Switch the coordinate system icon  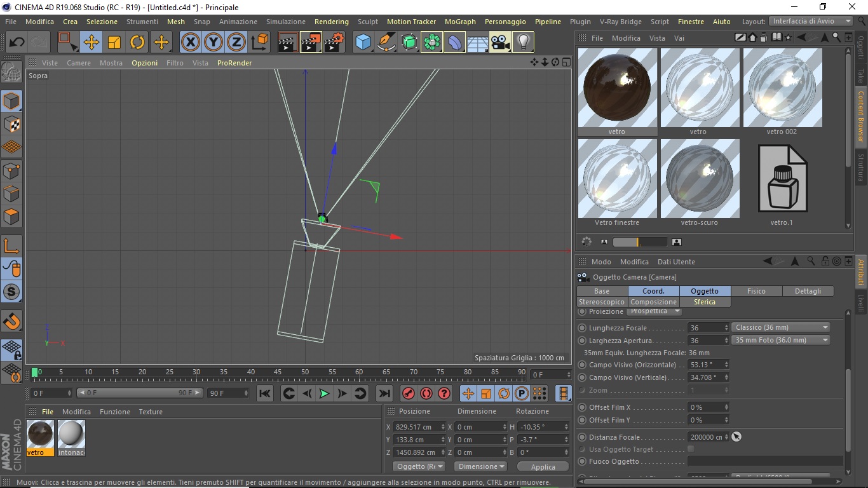tap(259, 43)
